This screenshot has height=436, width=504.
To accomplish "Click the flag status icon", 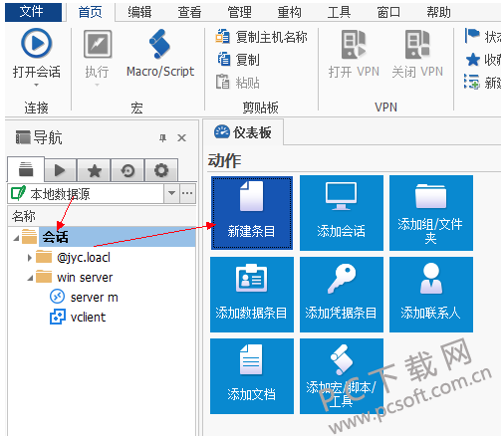I will pyautogui.click(x=472, y=36).
